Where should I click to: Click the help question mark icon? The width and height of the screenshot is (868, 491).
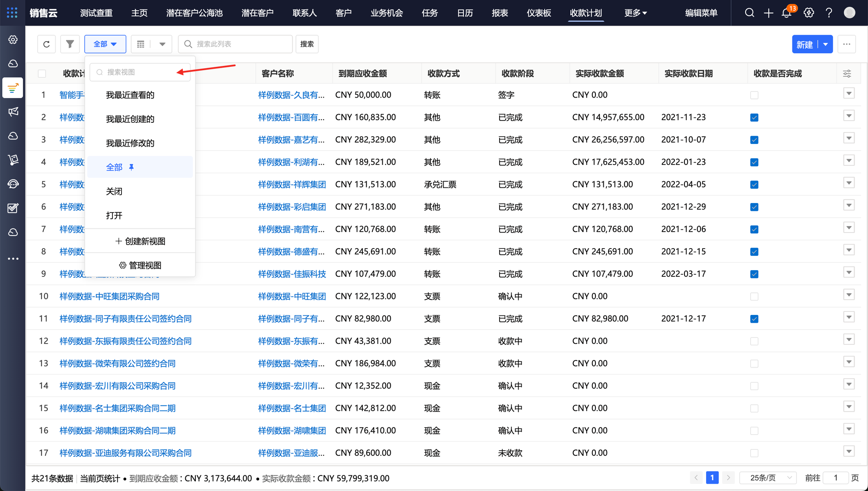coord(829,13)
